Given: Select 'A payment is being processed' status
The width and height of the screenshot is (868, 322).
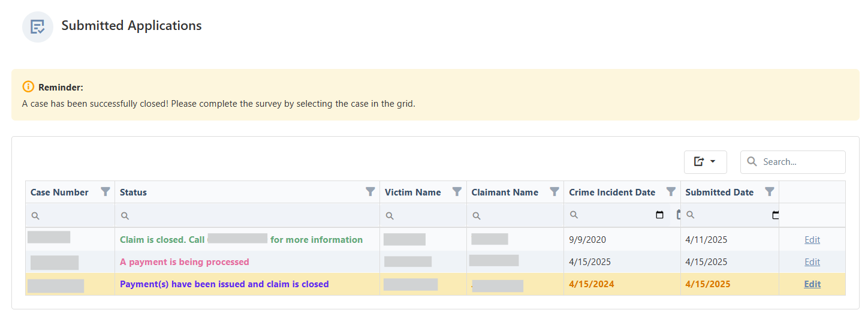Looking at the screenshot, I should pos(185,262).
